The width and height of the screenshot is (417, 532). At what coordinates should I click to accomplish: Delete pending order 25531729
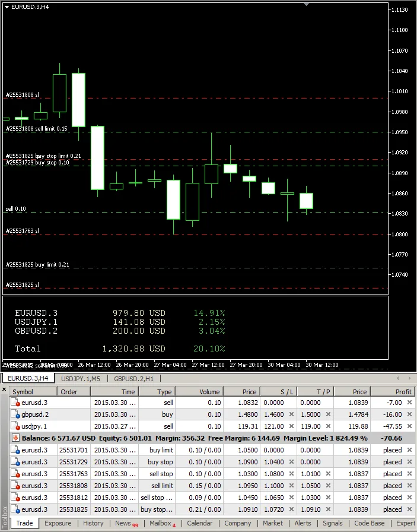(x=409, y=462)
